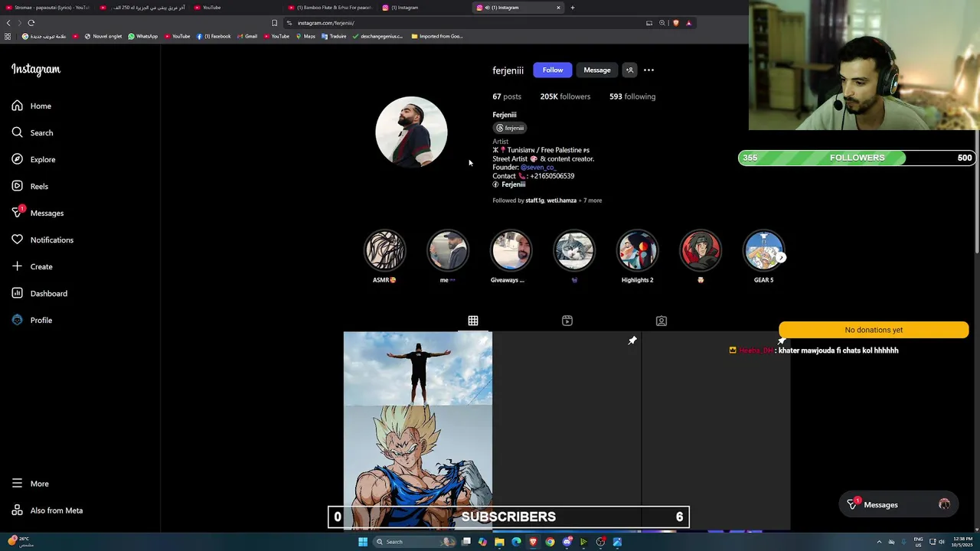
Task: Open the Gmail bookmark
Action: click(247, 36)
